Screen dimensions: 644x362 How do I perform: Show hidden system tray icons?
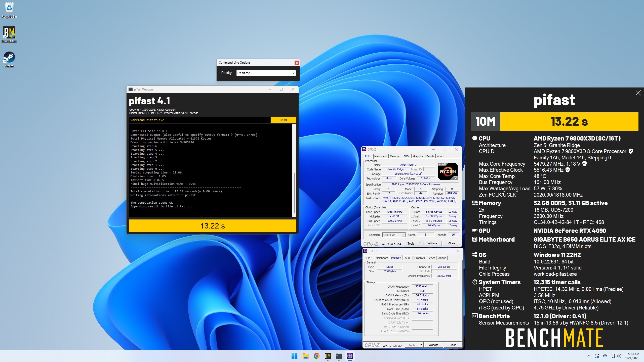589,356
